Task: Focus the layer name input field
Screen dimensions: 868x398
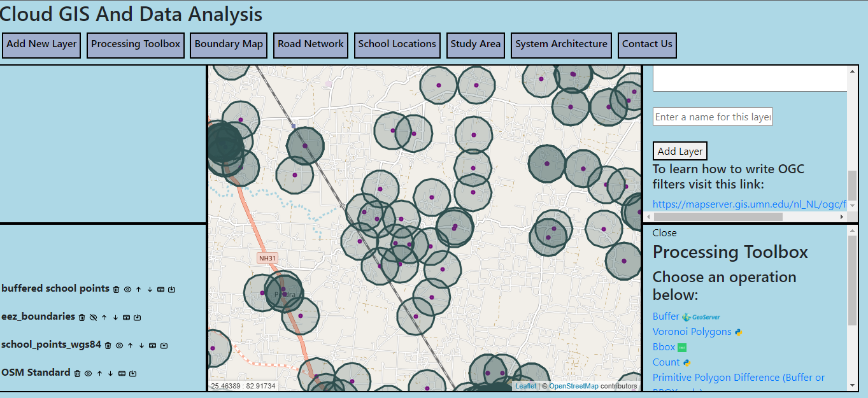Action: [713, 117]
